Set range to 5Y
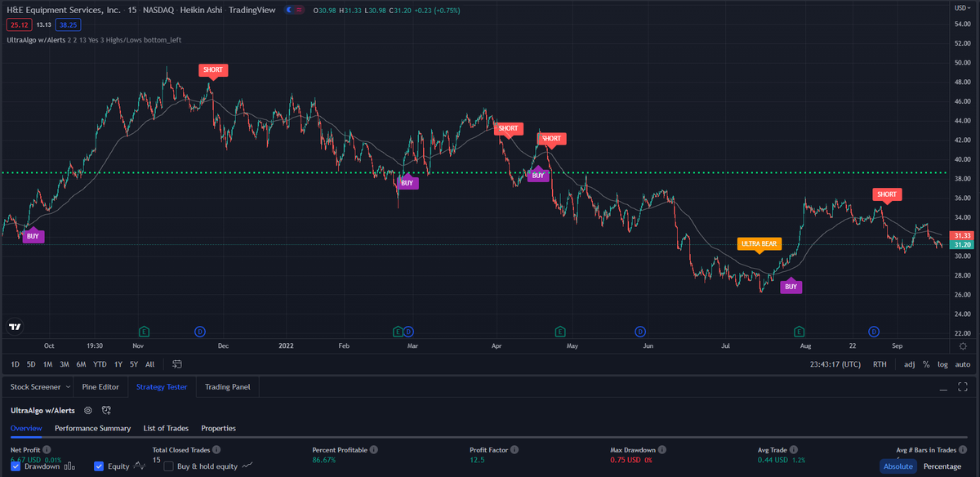Screen dimensions: 980x477 click(x=133, y=364)
